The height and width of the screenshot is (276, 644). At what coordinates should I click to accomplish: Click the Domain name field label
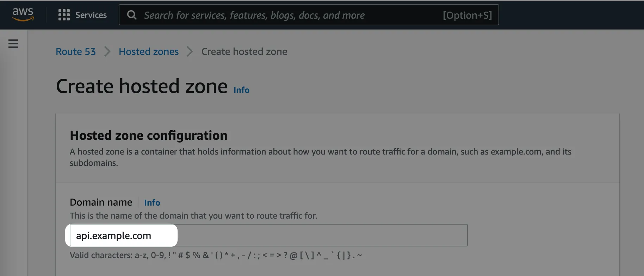point(101,202)
